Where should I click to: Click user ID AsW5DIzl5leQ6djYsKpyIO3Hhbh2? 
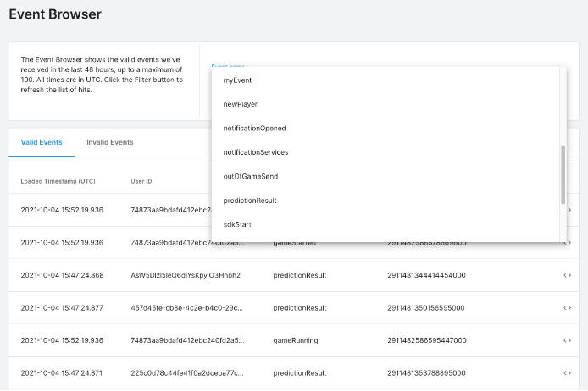click(x=186, y=275)
